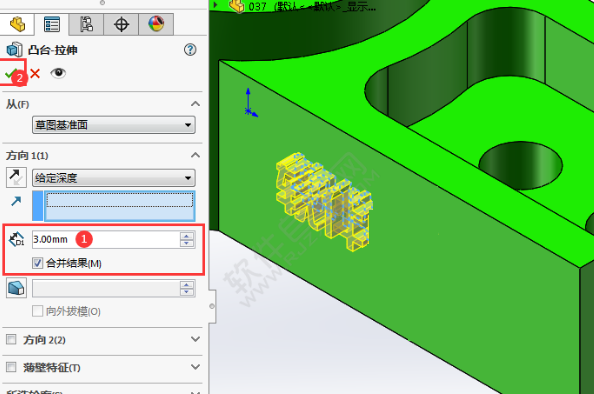The image size is (594, 394).
Task: Click the direction of extrusion selection box
Action: tap(120, 206)
